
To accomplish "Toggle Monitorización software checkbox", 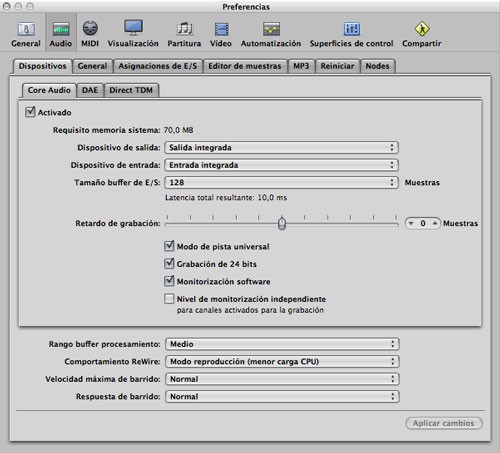I will pos(169,281).
